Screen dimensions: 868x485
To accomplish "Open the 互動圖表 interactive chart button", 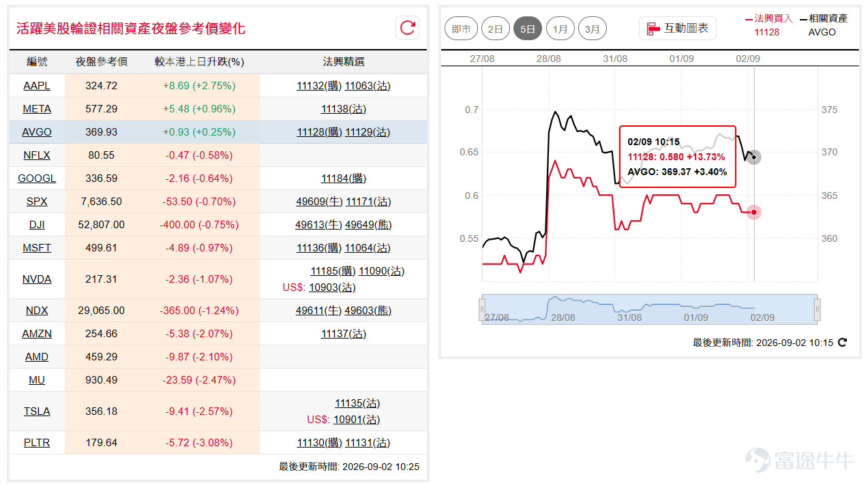I will point(678,28).
